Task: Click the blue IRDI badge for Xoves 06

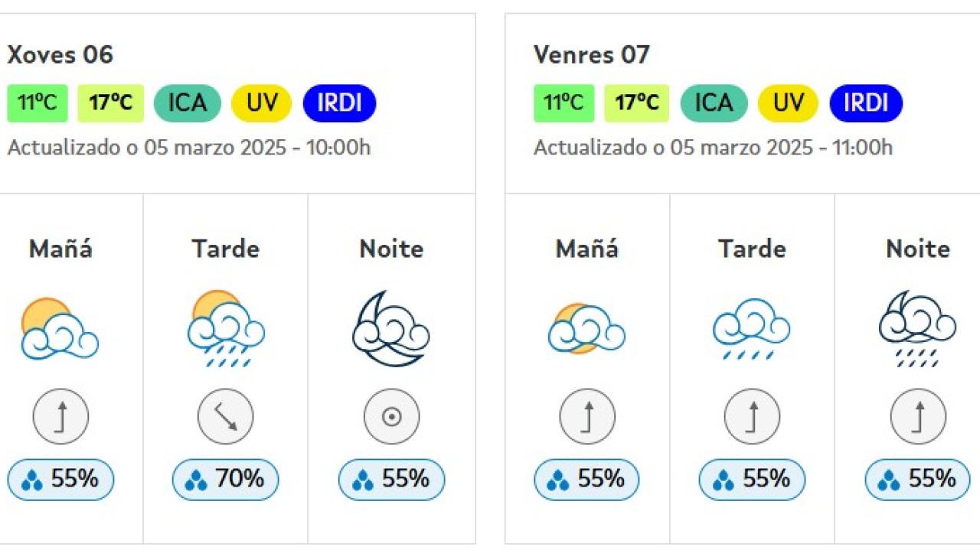Action: tap(340, 103)
